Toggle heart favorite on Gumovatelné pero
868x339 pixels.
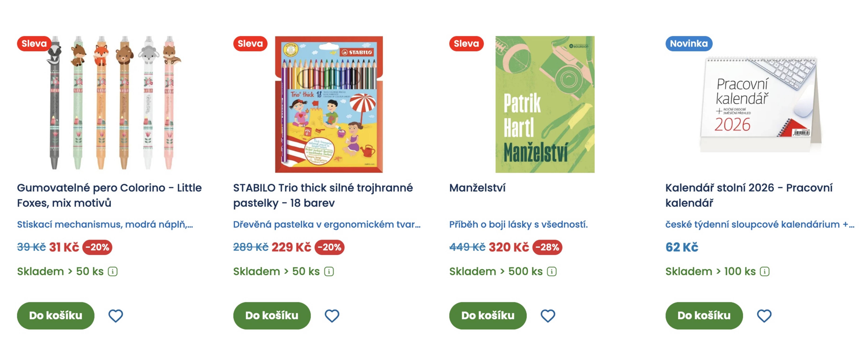(116, 316)
